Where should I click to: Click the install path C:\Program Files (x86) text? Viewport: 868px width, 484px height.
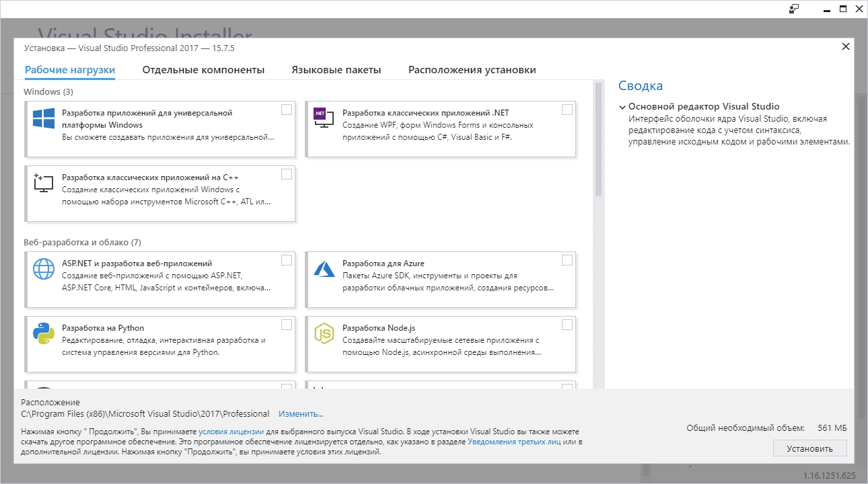click(145, 414)
